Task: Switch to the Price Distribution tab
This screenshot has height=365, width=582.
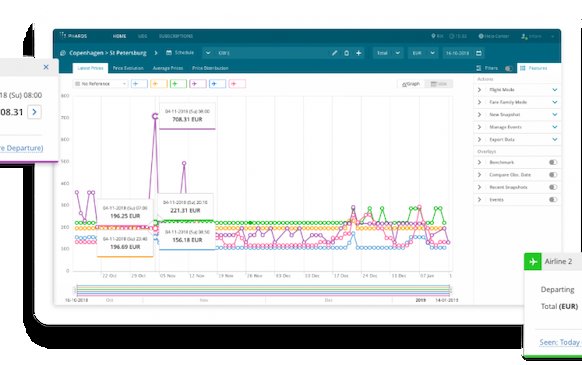Action: coord(210,68)
